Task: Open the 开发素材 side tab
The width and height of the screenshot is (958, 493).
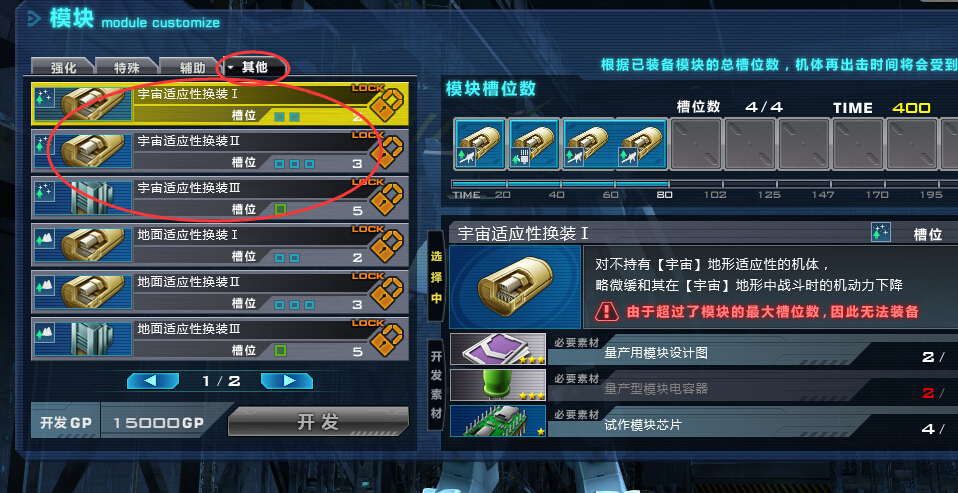Action: tap(436, 385)
